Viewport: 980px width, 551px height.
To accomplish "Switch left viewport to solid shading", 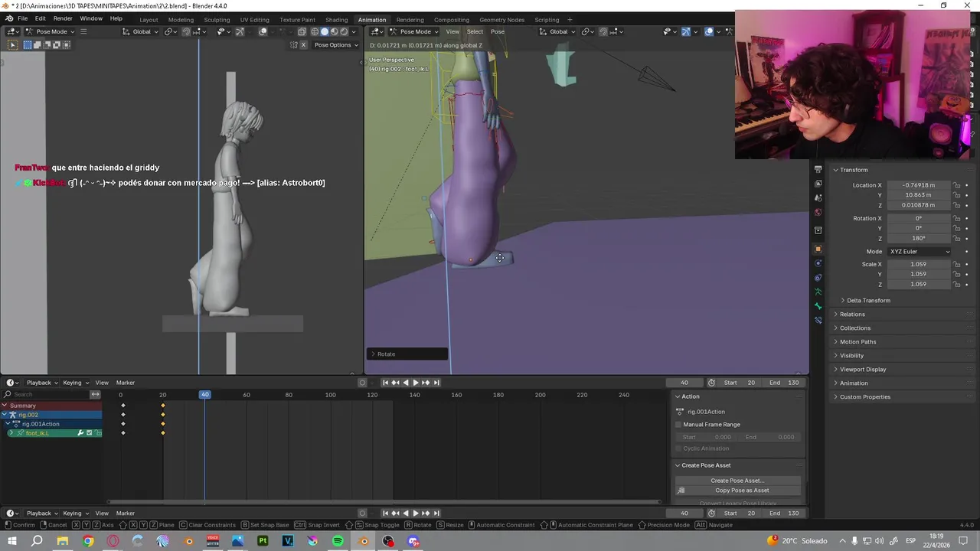I will click(324, 31).
